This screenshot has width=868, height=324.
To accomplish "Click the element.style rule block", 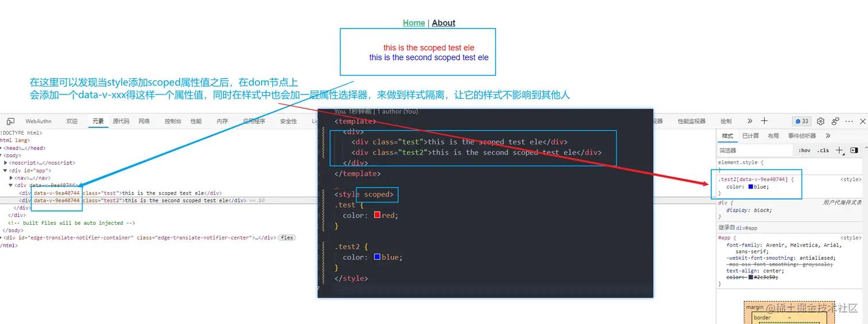I will coord(789,166).
